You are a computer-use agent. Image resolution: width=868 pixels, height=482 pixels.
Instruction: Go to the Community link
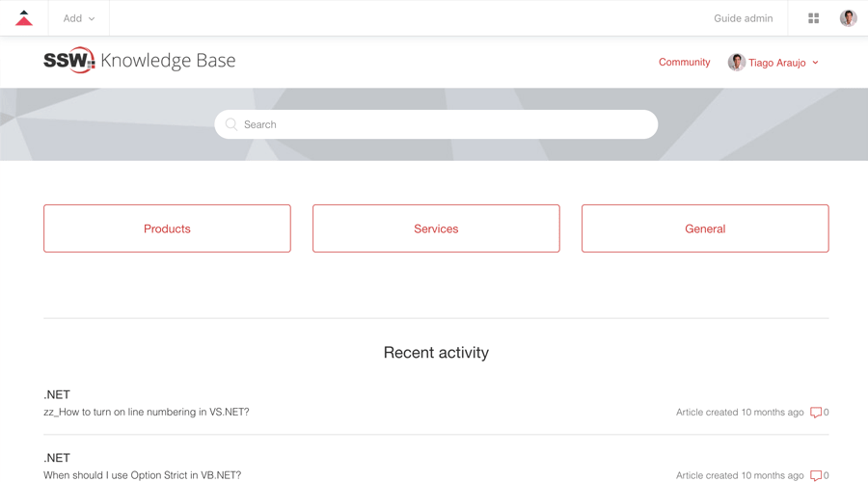point(684,62)
